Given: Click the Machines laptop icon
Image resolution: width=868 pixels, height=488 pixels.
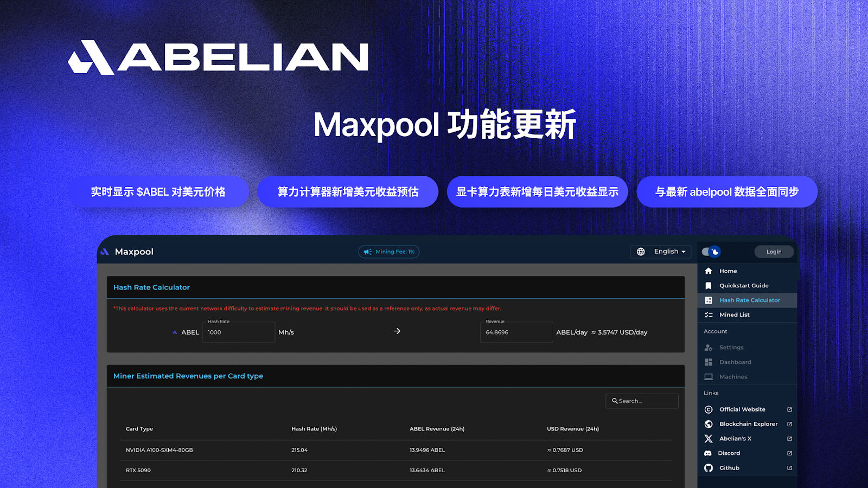Looking at the screenshot, I should click(709, 377).
